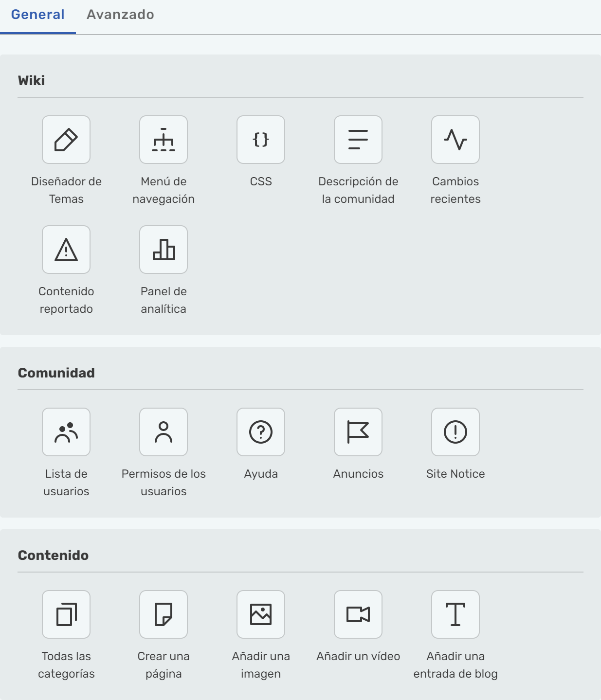Open the CSS curly braces icon

[x=261, y=140]
